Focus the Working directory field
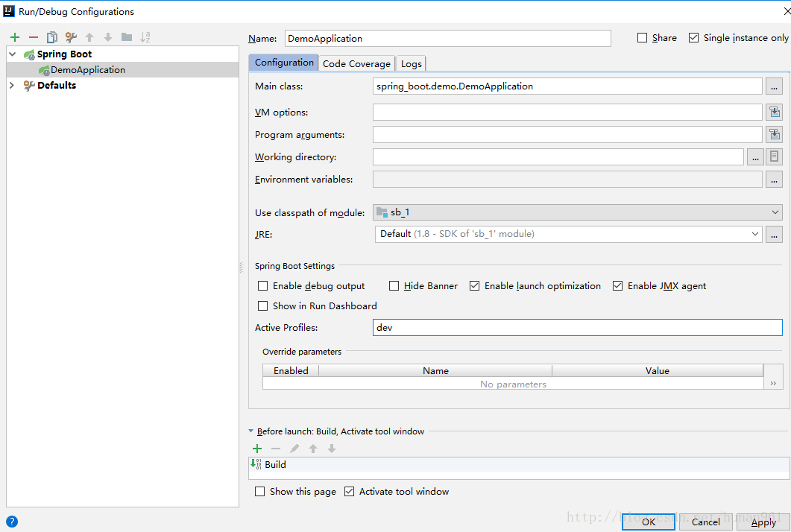 coord(558,156)
